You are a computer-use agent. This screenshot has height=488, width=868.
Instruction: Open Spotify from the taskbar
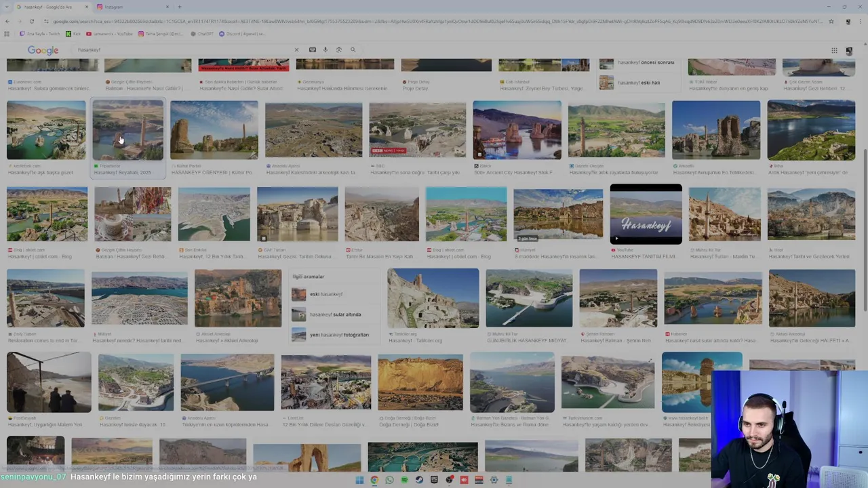point(404,480)
